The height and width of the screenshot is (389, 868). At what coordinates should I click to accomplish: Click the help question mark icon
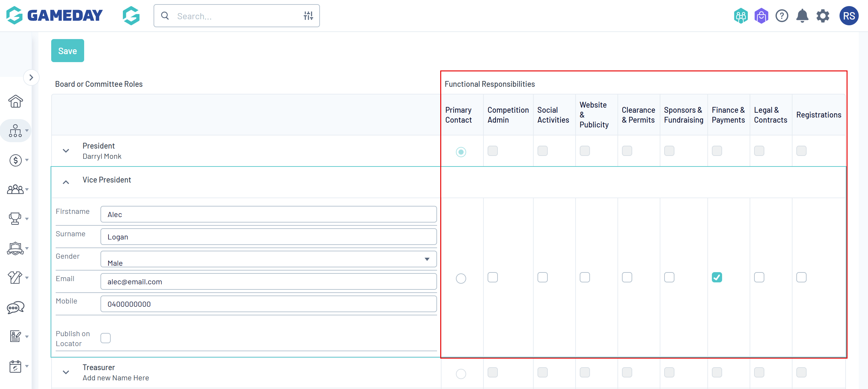(x=781, y=16)
